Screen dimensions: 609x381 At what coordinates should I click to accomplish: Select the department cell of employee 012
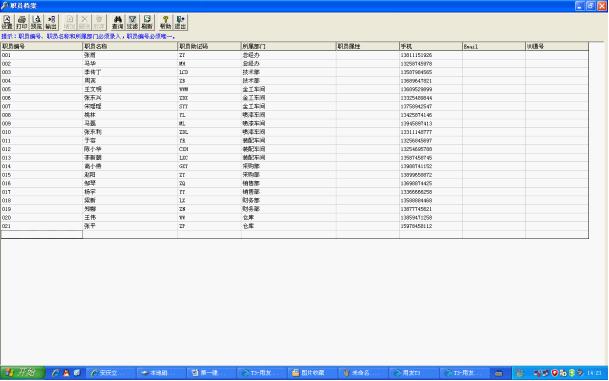click(289, 149)
